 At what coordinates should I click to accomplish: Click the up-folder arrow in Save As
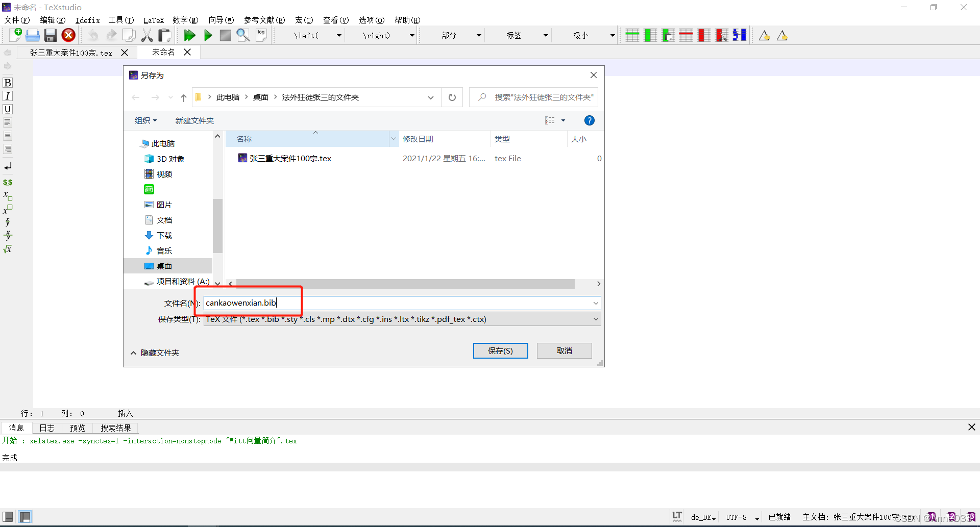(184, 97)
